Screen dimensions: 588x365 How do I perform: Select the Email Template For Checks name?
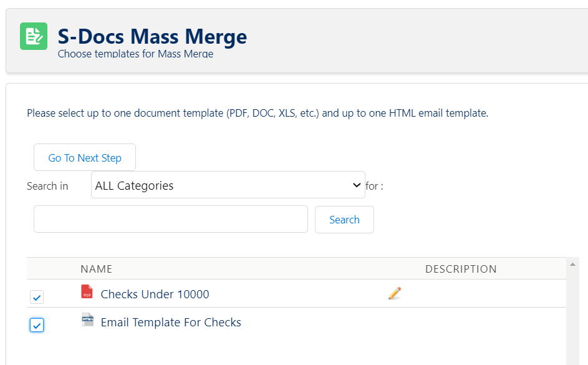tap(171, 322)
